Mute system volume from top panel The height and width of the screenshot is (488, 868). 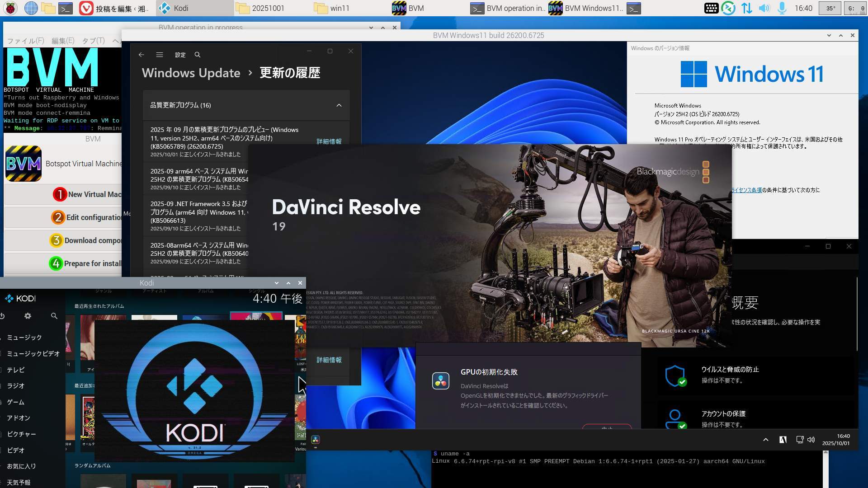[x=764, y=8]
